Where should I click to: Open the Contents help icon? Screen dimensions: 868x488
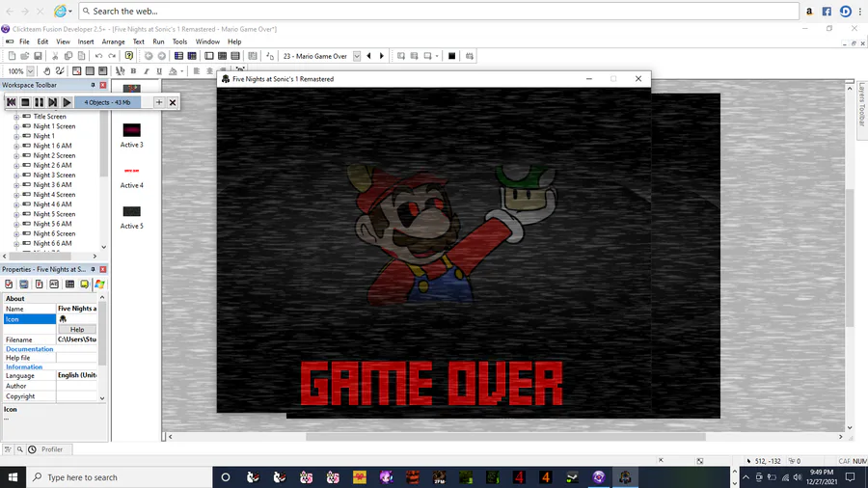tap(129, 56)
